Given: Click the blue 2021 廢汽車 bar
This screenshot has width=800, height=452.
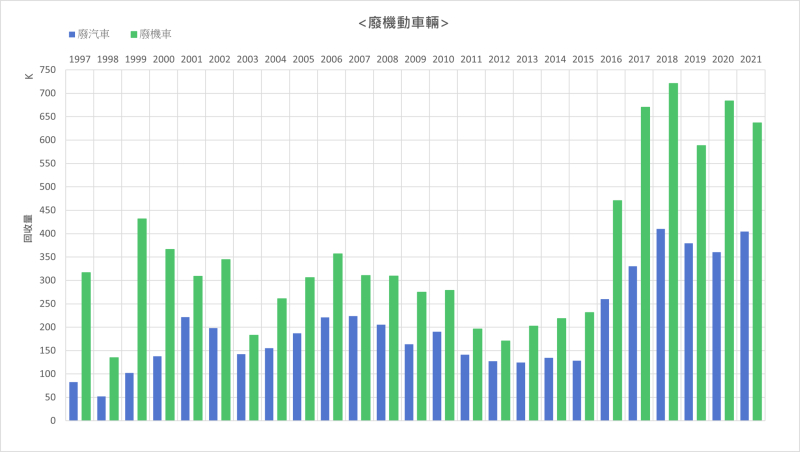Looking at the screenshot, I should click(x=744, y=327).
